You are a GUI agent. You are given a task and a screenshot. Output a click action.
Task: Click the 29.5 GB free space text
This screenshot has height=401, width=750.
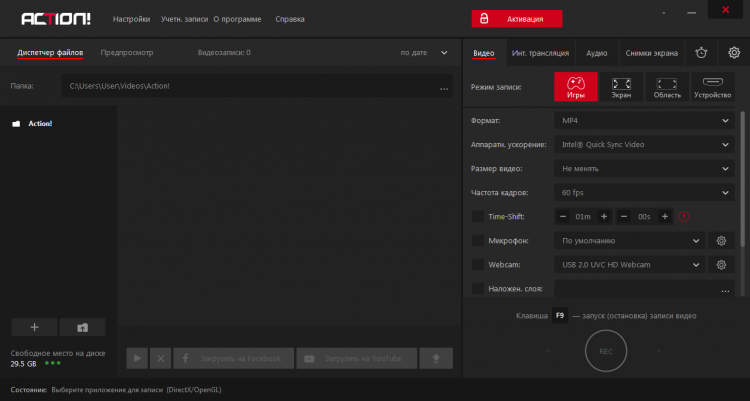(x=23, y=364)
